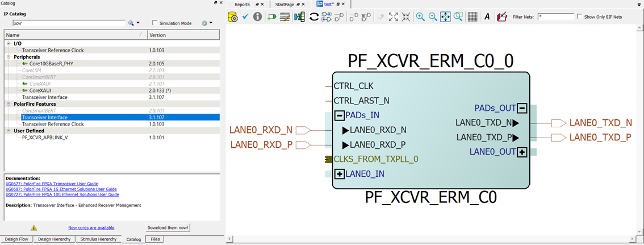
Task: Click the zoom out magnifier icon
Action: [x=433, y=17]
